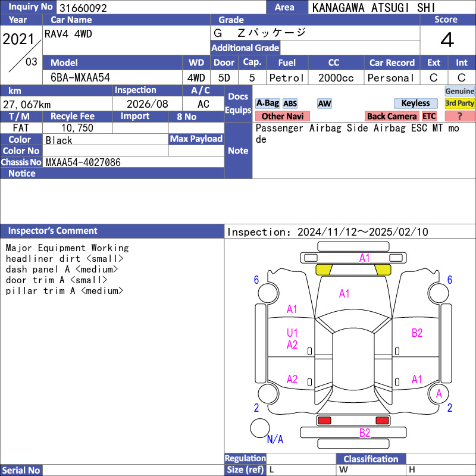Click the A1 marker on the hood
Image resolution: width=476 pixels, height=476 pixels.
click(344, 293)
